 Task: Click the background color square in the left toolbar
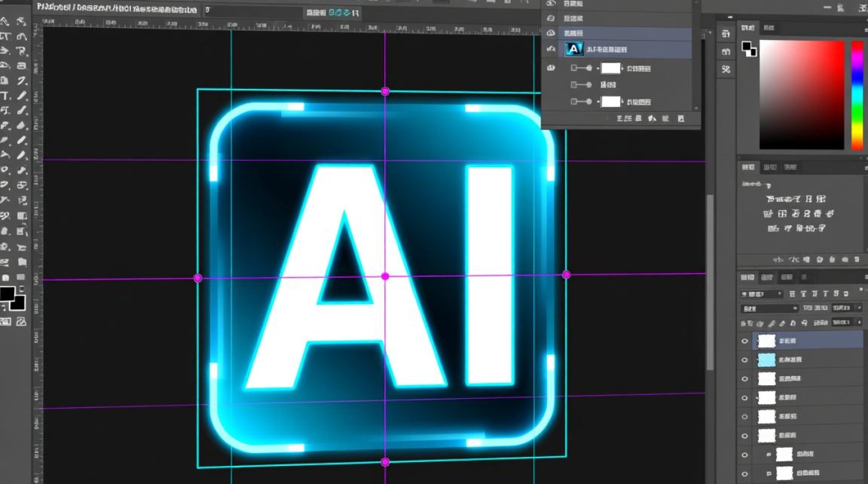(x=19, y=302)
